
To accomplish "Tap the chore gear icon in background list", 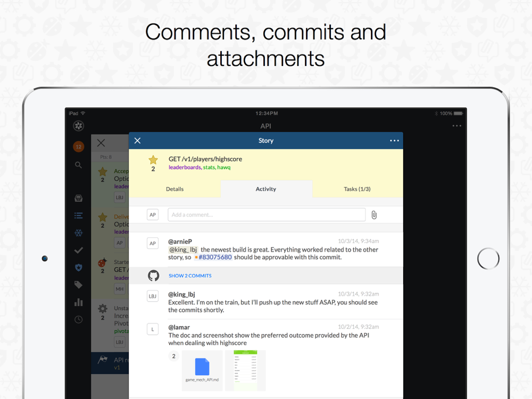I will [x=103, y=309].
